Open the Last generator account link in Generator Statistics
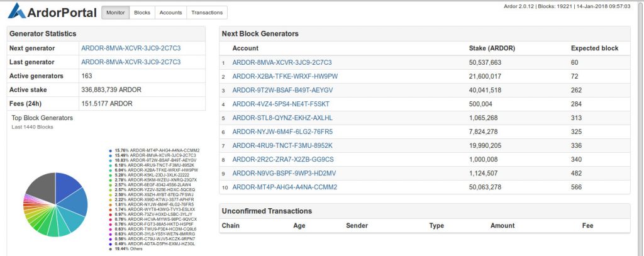644x256 pixels. (x=131, y=62)
